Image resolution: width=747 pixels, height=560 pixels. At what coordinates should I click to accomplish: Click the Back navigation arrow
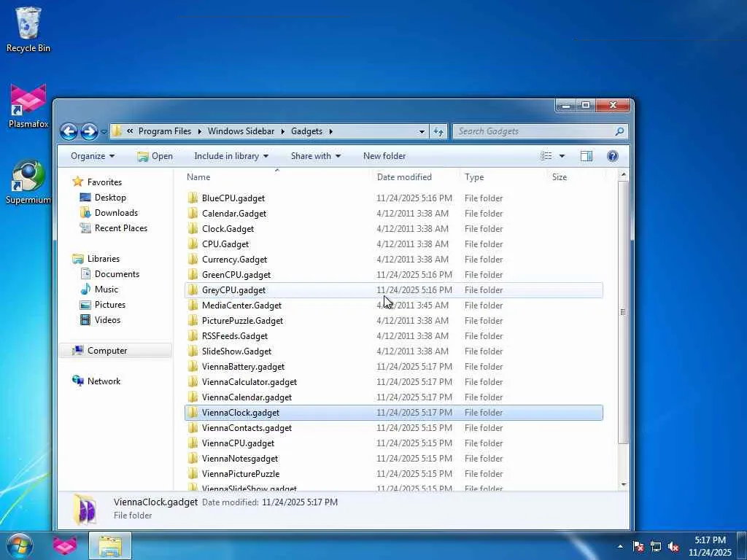click(69, 131)
